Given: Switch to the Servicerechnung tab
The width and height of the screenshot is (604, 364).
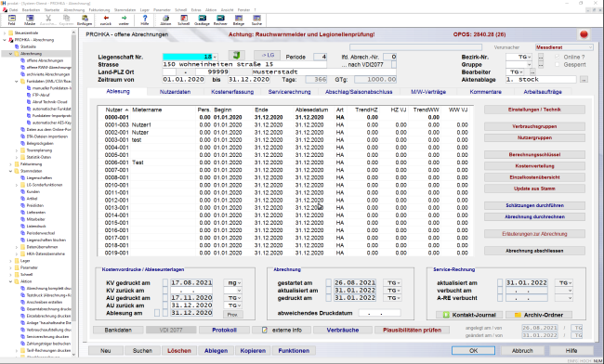Looking at the screenshot, I should click(x=289, y=92).
